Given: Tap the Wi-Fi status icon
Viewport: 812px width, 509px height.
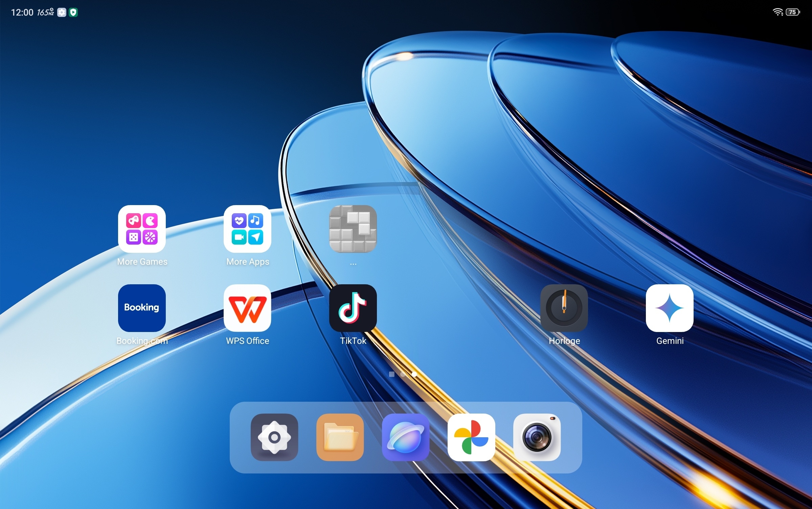Looking at the screenshot, I should 778,12.
